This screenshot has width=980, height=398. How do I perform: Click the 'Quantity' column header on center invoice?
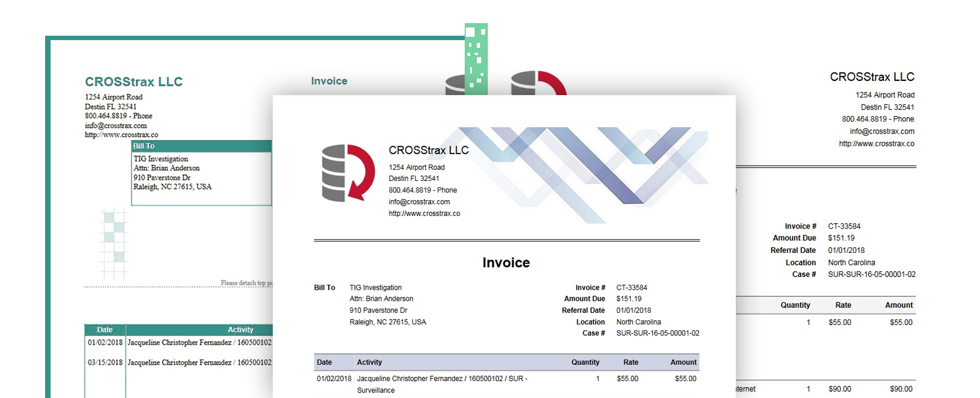585,362
